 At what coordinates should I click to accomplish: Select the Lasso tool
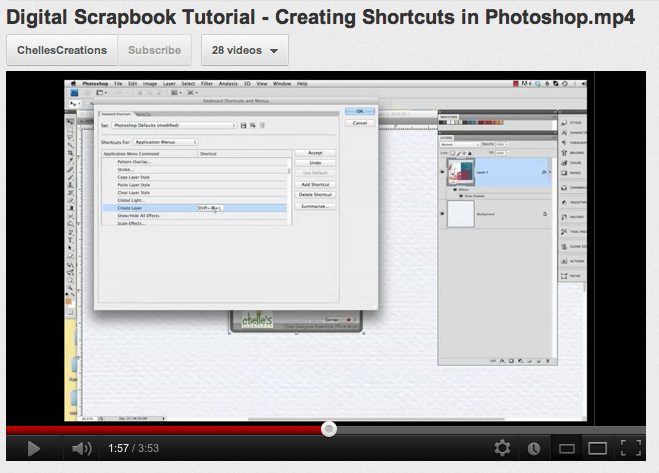click(70, 137)
